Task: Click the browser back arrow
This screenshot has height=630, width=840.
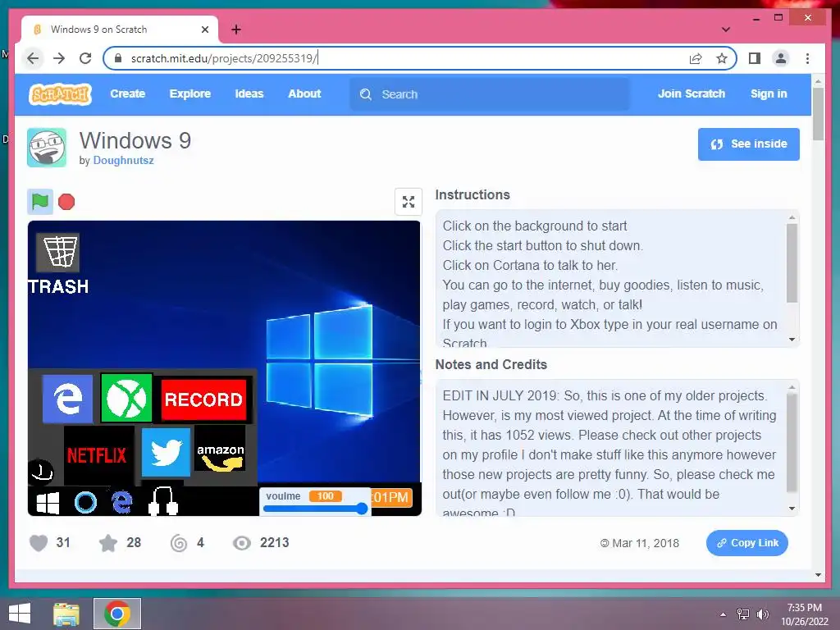Action: point(33,58)
